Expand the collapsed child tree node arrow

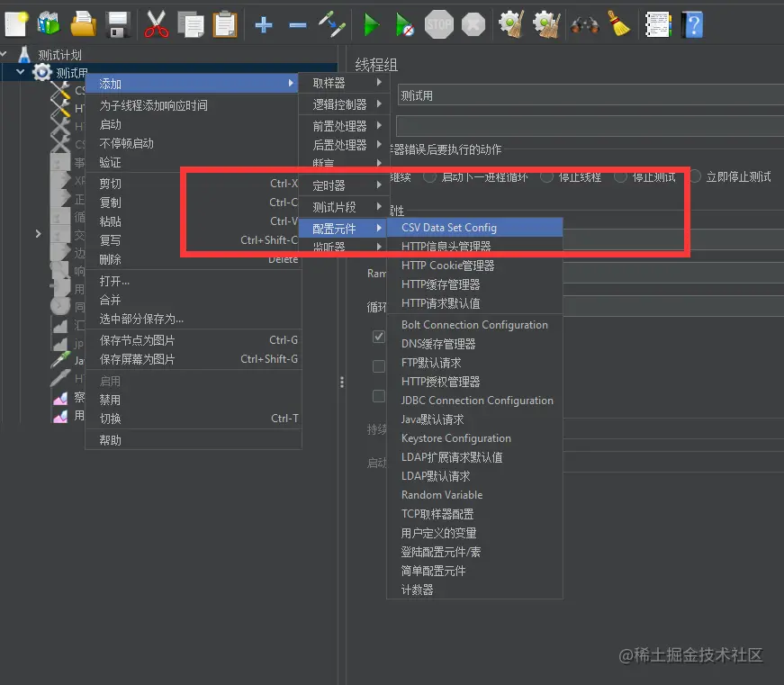38,233
